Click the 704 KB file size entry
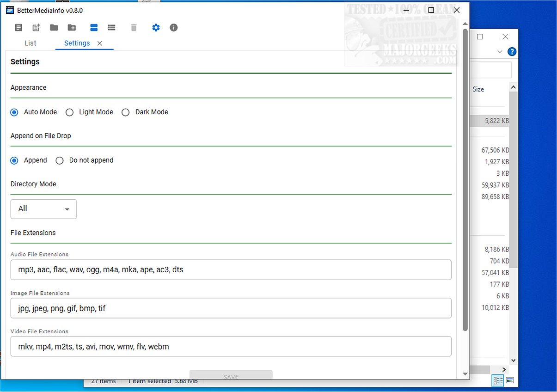This screenshot has height=392, width=557. [x=499, y=261]
